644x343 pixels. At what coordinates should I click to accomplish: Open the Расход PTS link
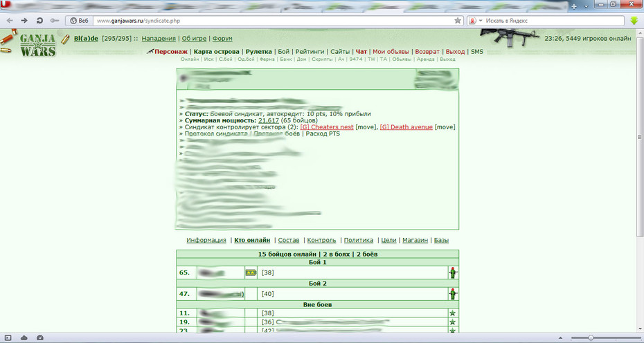(323, 133)
